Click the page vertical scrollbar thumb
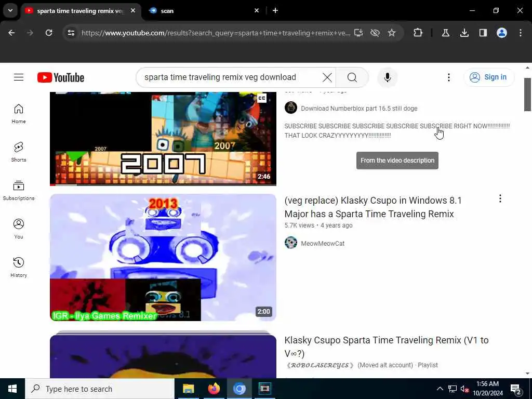 [527, 95]
